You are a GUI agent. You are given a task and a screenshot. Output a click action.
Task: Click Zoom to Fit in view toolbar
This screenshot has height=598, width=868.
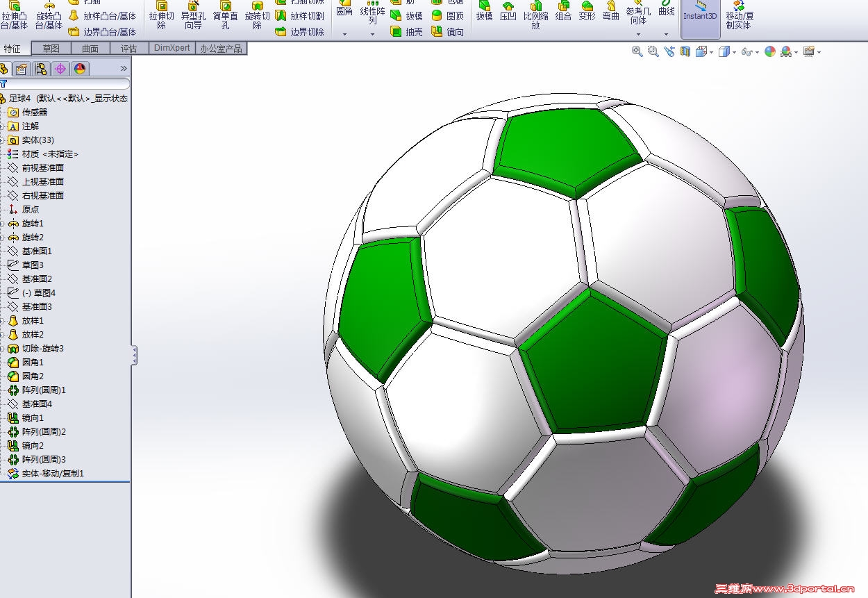tap(637, 51)
